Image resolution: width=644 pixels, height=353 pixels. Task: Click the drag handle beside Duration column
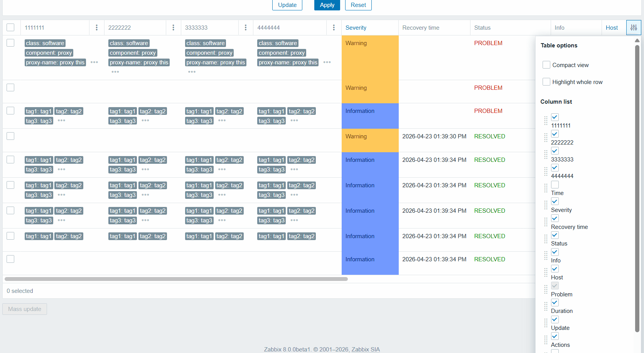[x=546, y=306]
